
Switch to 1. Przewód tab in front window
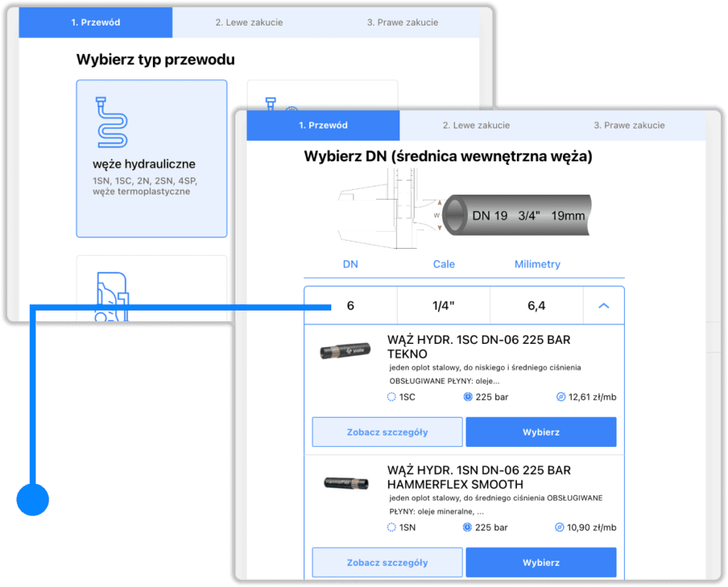click(323, 126)
